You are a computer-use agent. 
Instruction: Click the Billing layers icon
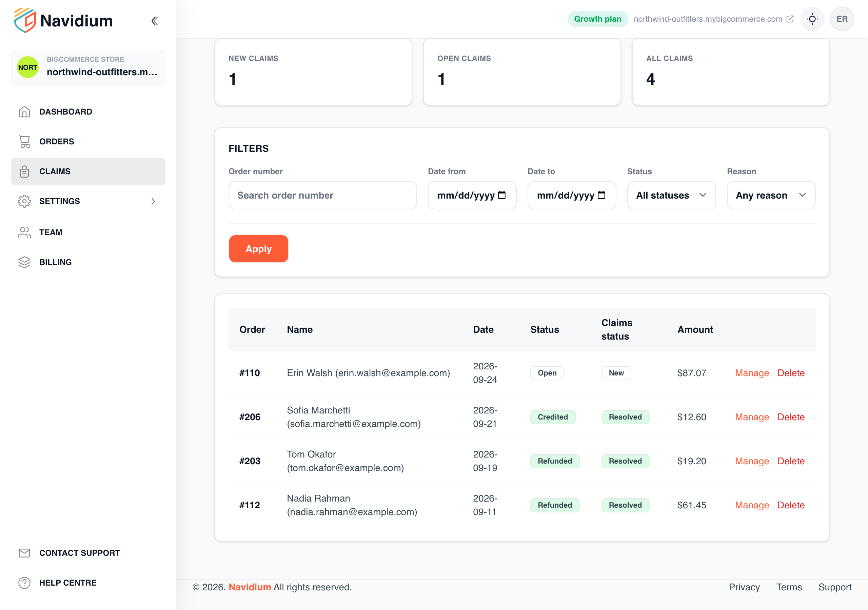(x=24, y=262)
